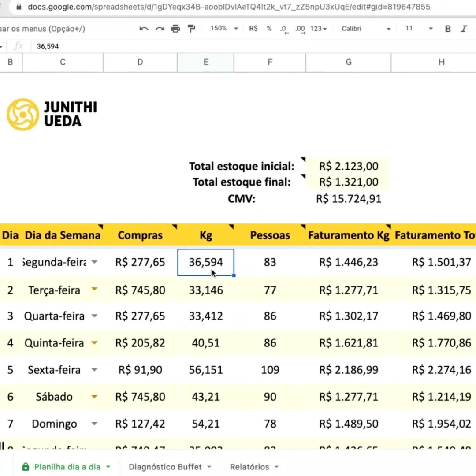Decrease decimal places button
Viewport: 476px width, 476px height.
point(284,29)
